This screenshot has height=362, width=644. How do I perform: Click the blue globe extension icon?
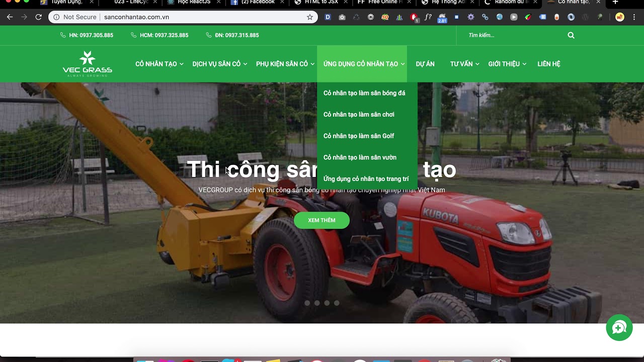500,17
